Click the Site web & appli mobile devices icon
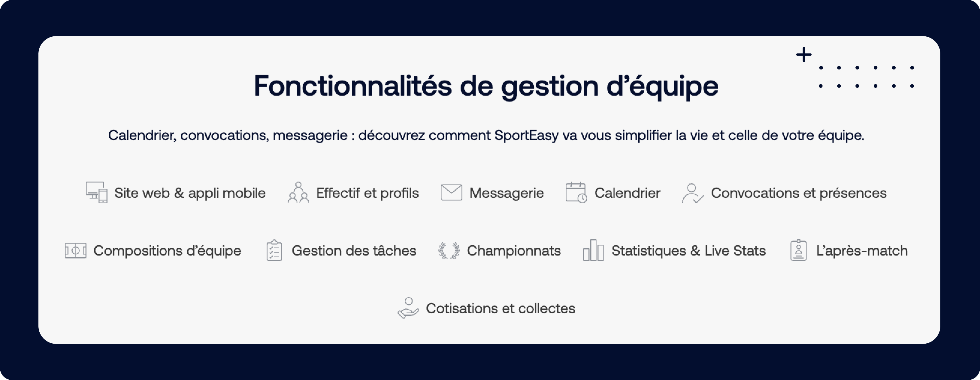The image size is (980, 380). click(97, 192)
